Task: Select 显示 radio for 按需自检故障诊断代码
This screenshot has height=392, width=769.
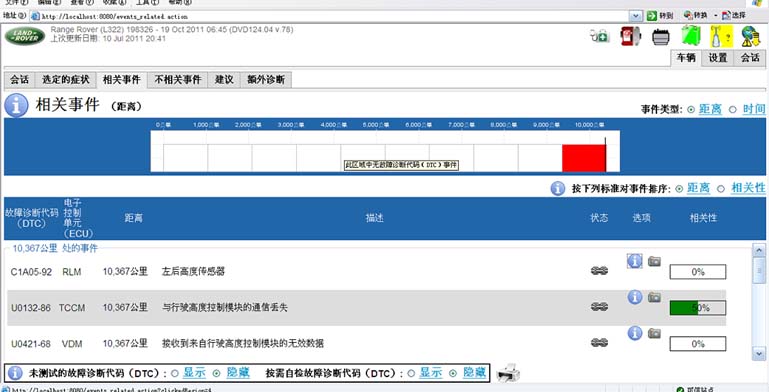Action: tap(411, 373)
